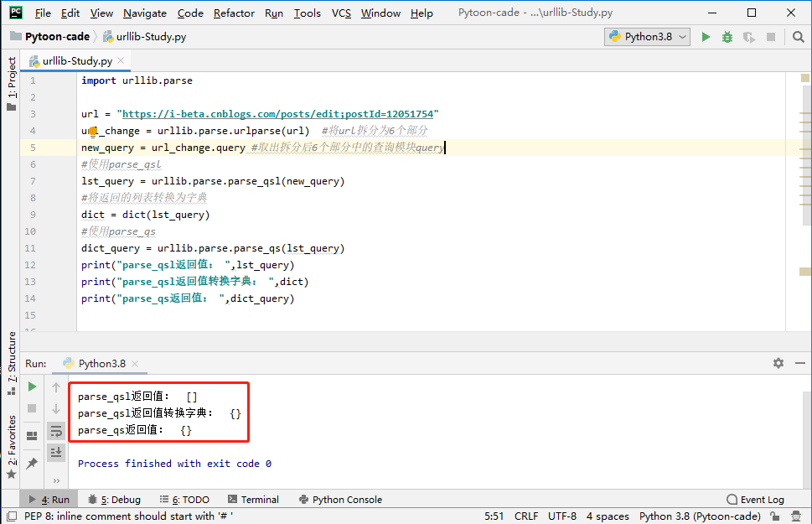The image size is (812, 524).
Task: Click urllib-Study.py breadcrumb
Action: click(144, 37)
